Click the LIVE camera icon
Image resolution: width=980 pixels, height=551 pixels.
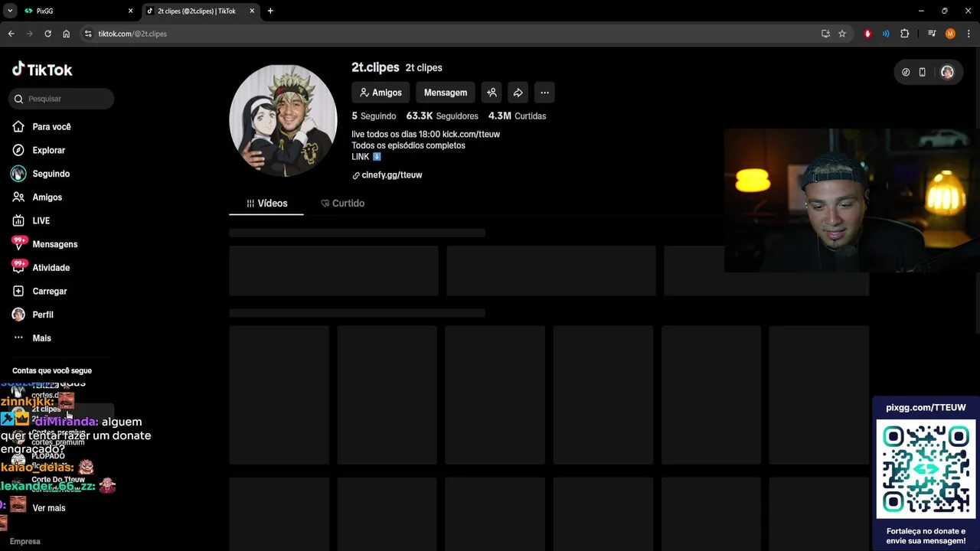tap(18, 221)
